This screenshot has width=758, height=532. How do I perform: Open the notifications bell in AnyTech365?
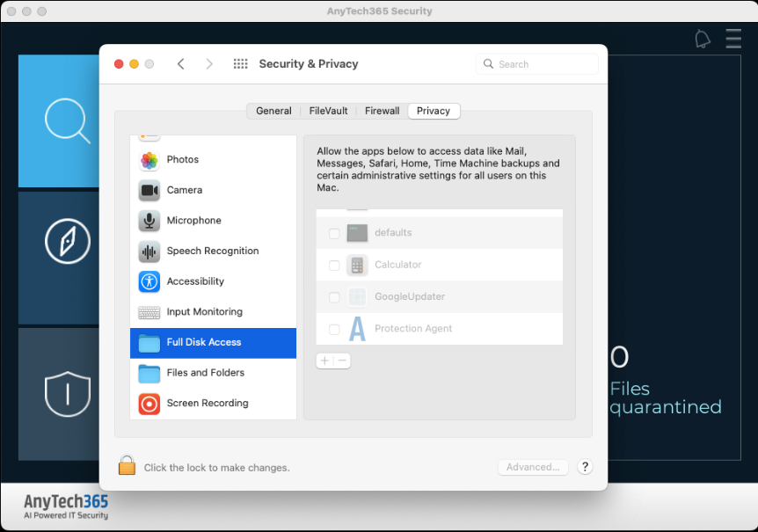click(703, 39)
